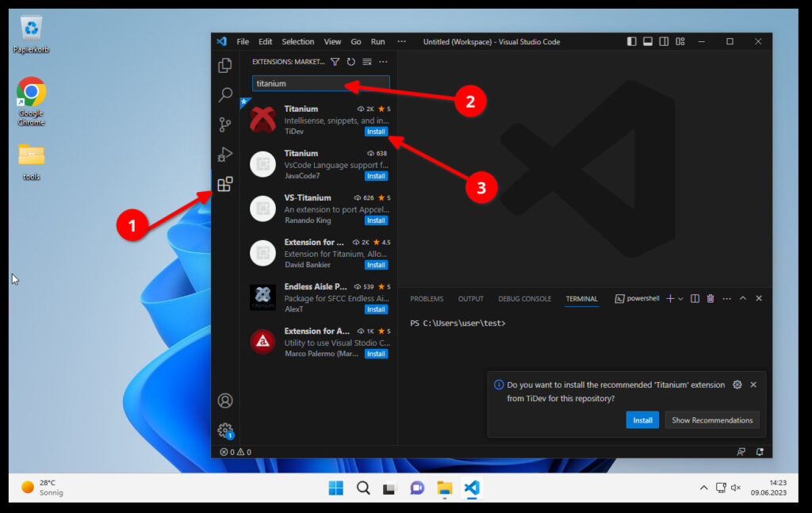Split the terminal

[695, 299]
